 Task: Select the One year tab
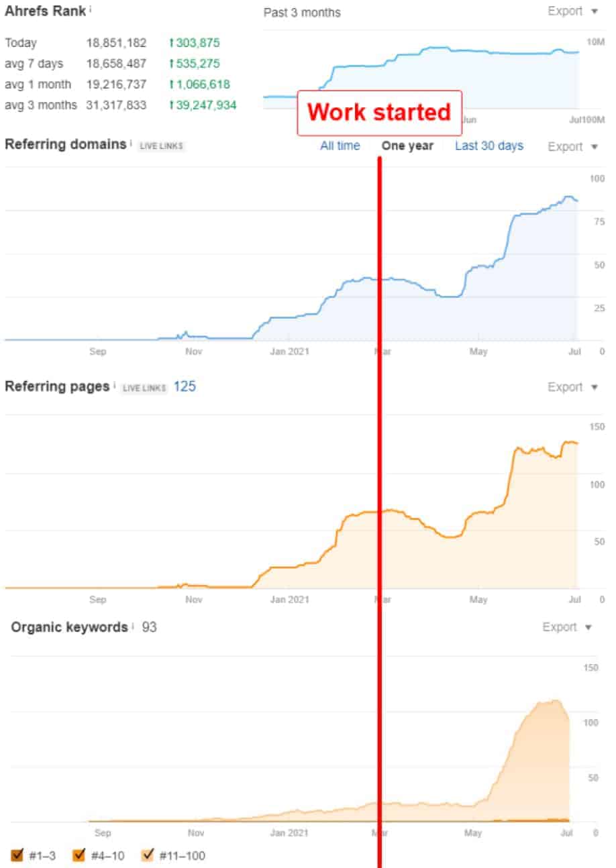coord(407,146)
